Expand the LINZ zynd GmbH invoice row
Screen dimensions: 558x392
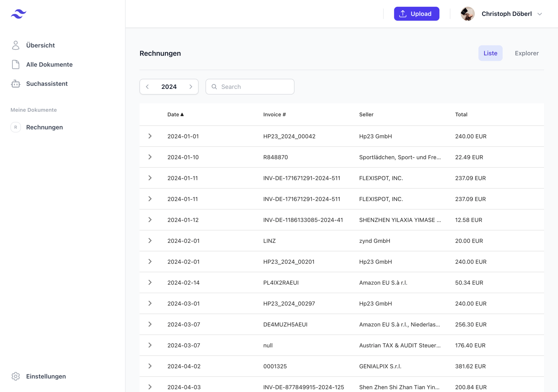pos(150,241)
